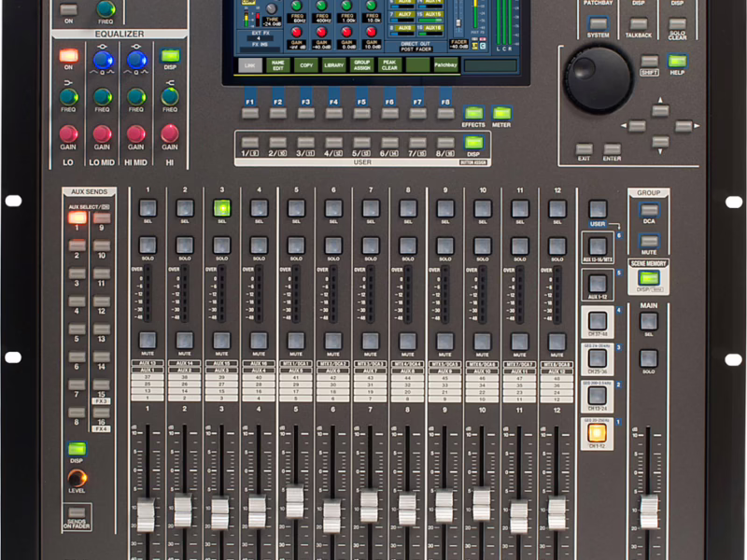Push the SOLO CLEAR button
The image size is (747, 560).
click(x=677, y=23)
